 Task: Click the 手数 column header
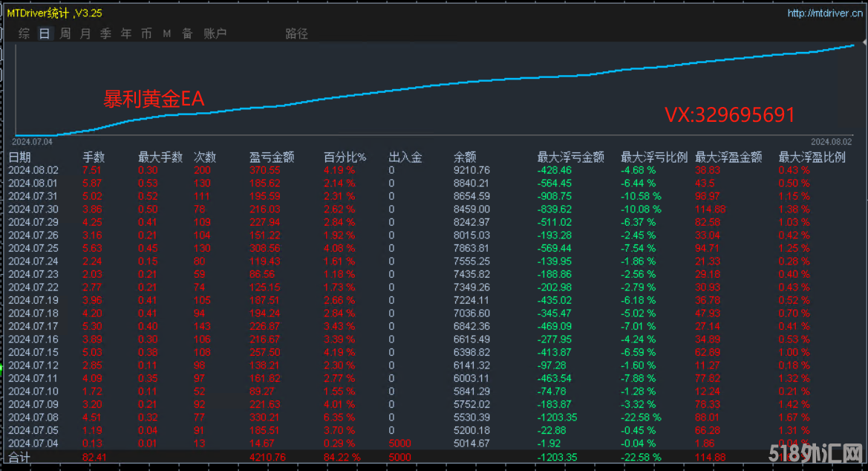click(x=94, y=157)
